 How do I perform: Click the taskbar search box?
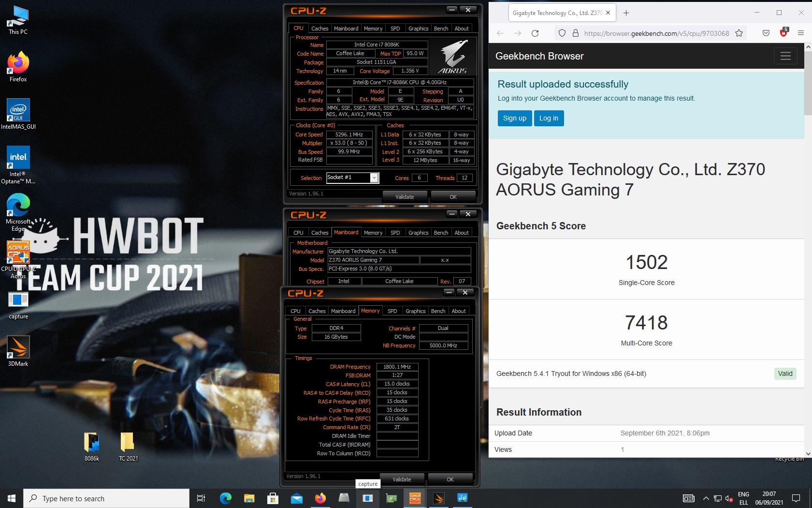[x=106, y=498]
